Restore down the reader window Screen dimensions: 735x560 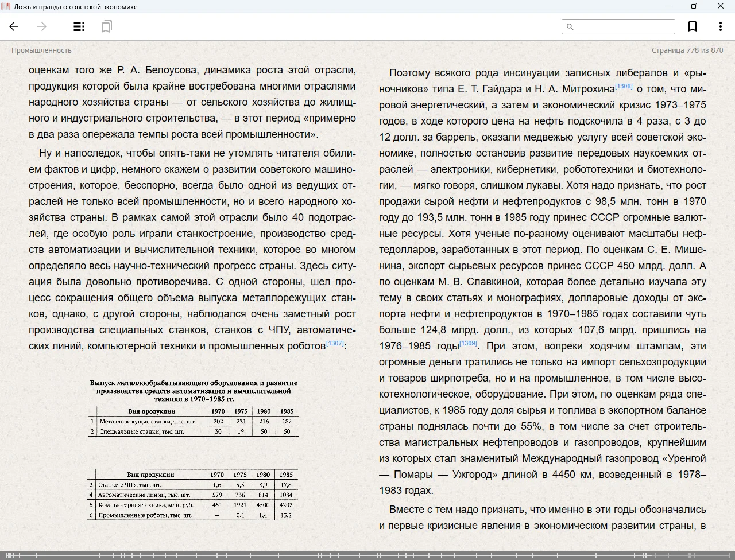tap(694, 6)
